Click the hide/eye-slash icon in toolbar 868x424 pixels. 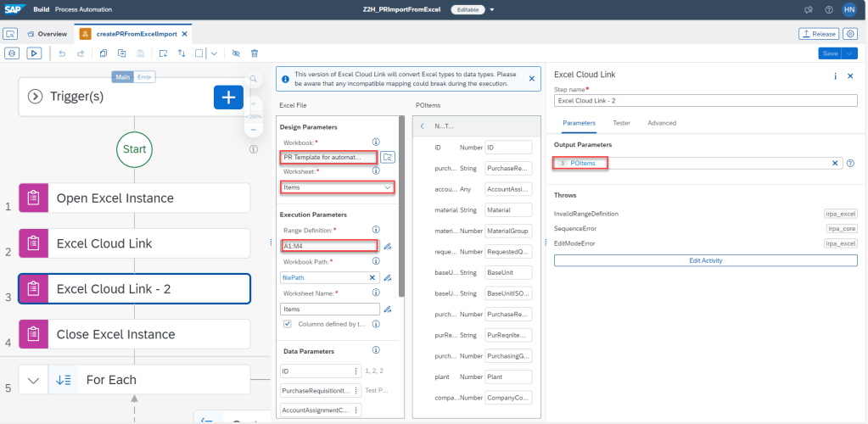pos(236,53)
